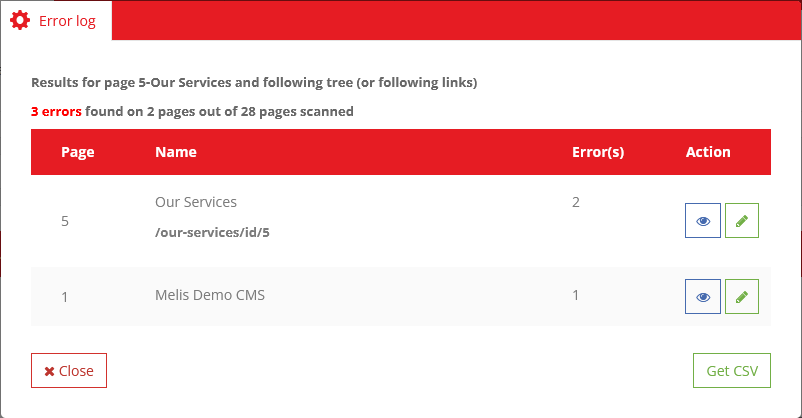Screen dimensions: 802x418
Task: Click error count 1 for Melis Demo CMS
Action: click(576, 295)
